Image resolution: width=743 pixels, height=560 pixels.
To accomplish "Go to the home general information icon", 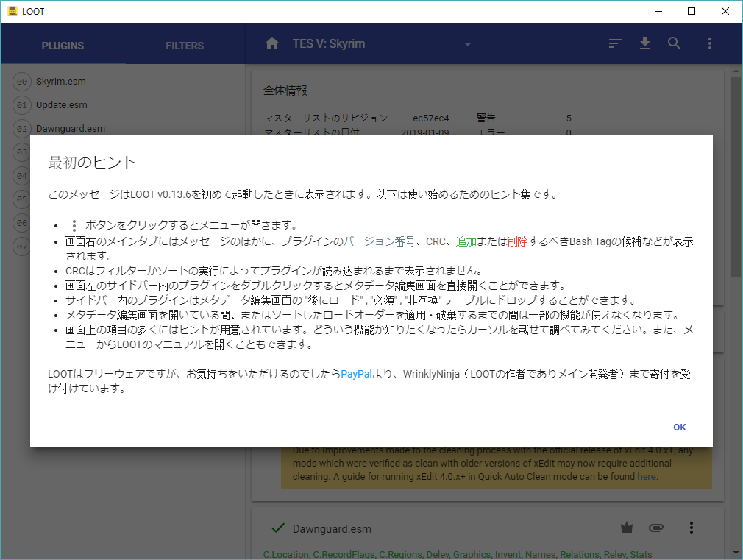I will pos(272,43).
